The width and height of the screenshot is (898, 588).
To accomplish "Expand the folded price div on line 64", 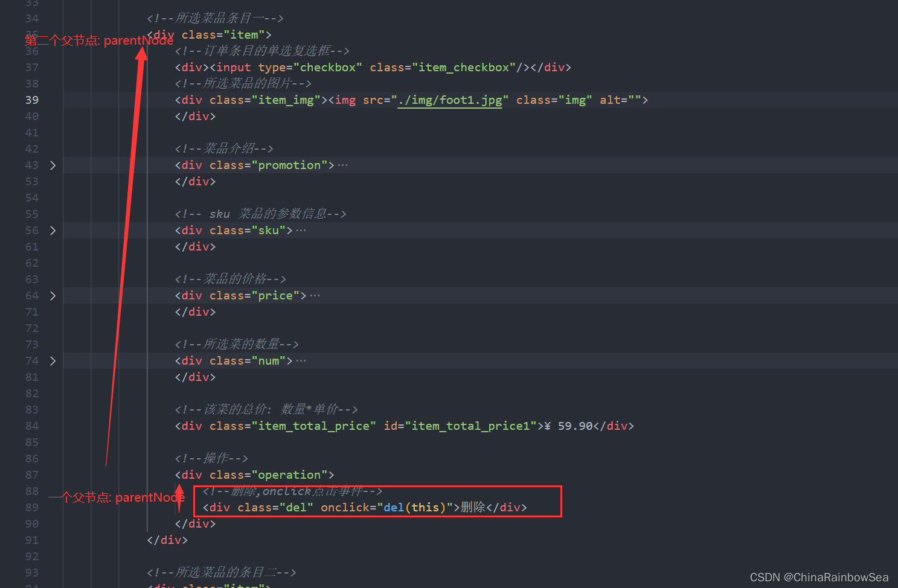I will pyautogui.click(x=53, y=296).
